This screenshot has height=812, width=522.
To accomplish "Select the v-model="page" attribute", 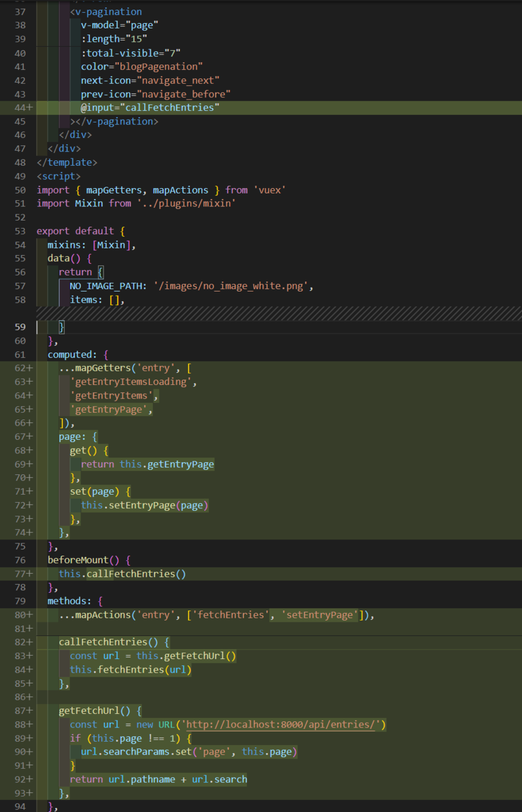I will tap(120, 26).
